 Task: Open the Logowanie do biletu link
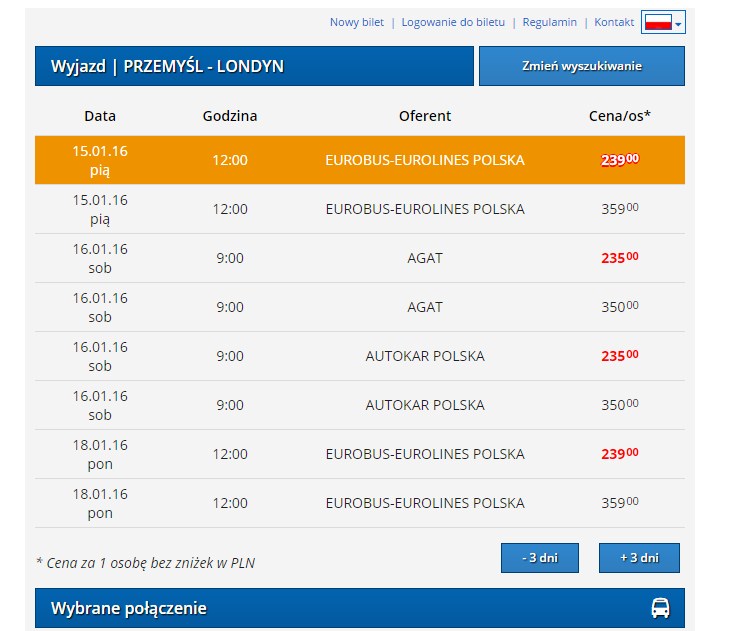click(x=453, y=22)
